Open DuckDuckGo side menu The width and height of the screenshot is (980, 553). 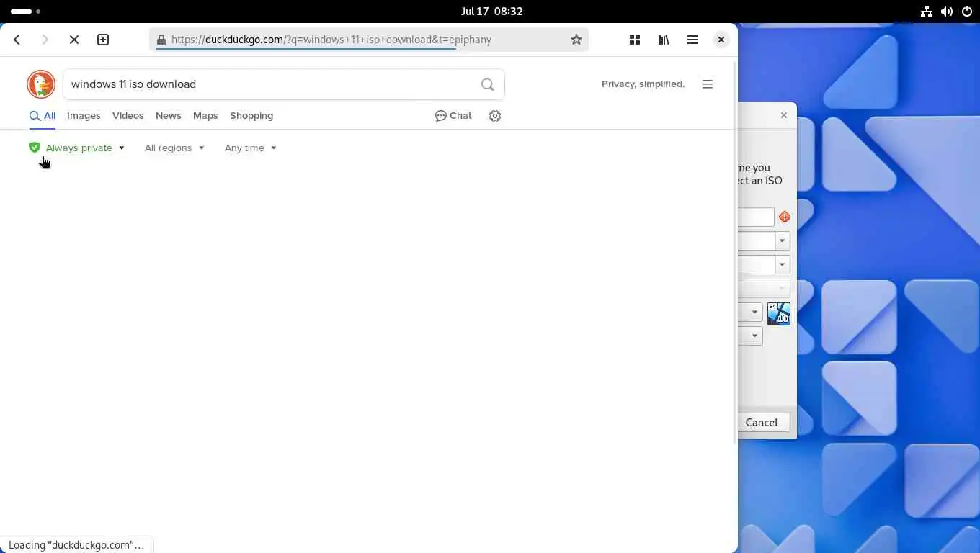[708, 84]
